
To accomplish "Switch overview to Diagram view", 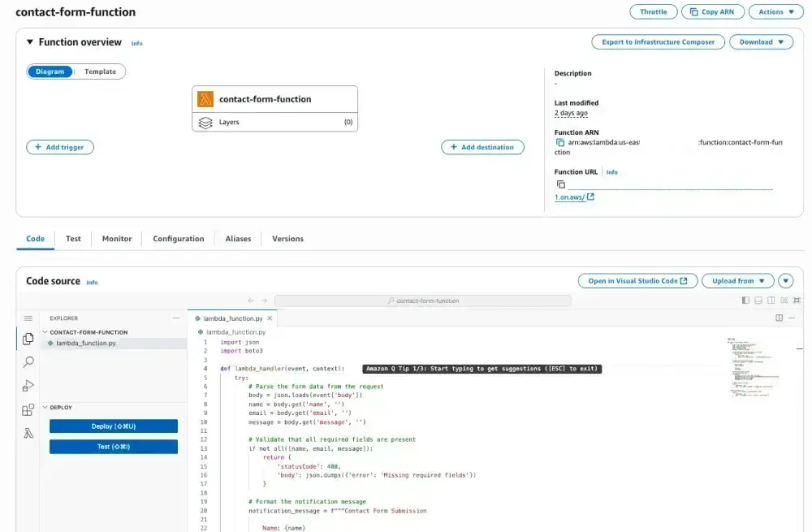I will (50, 71).
